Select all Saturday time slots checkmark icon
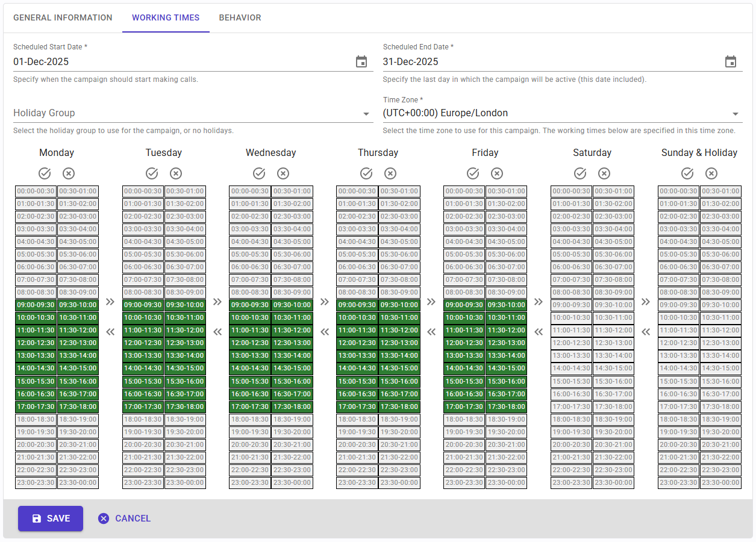The image size is (756, 542). click(x=580, y=173)
